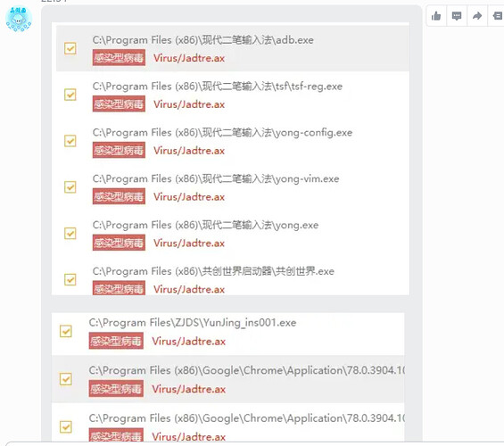The width and height of the screenshot is (504, 446).
Task: Click Virus/Jadtre.ax under yong-vim.exe
Action: tap(189, 196)
